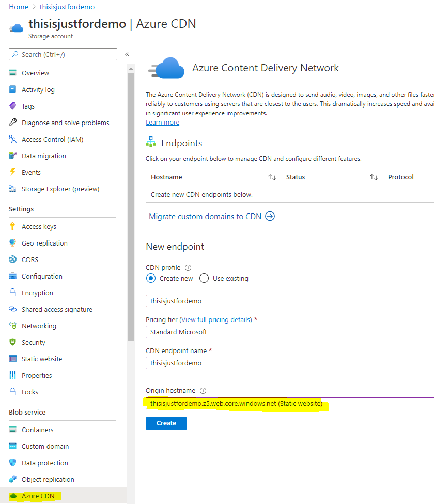434x504 pixels.
Task: Click the Shared access signature icon
Action: tap(12, 309)
